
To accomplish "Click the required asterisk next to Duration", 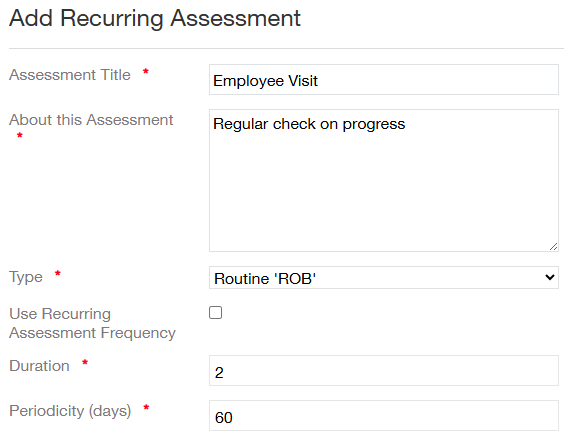I will (x=85, y=362).
